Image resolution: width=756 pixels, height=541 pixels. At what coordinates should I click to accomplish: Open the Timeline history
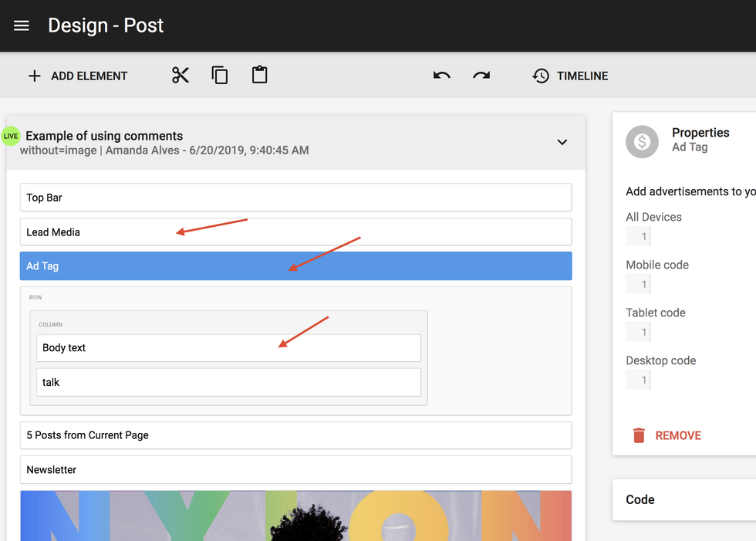click(570, 76)
